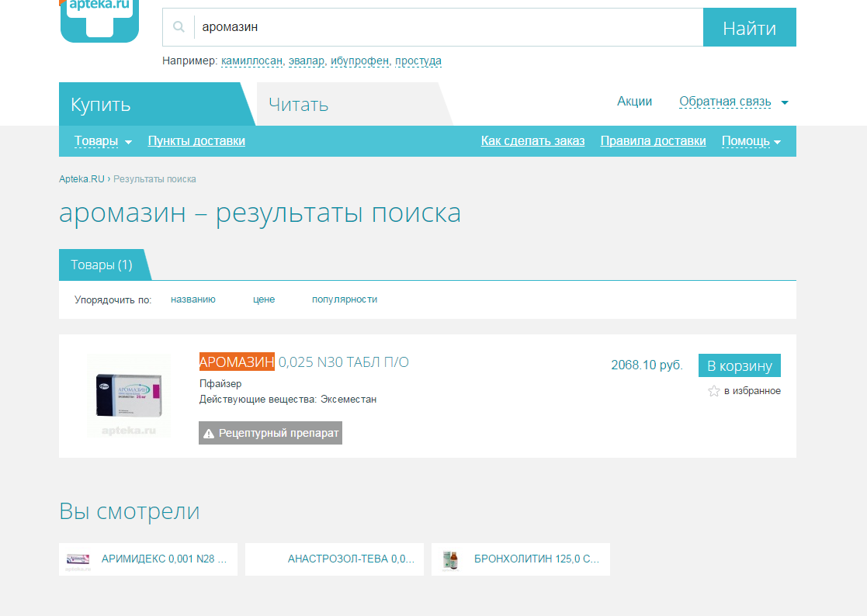Expand the Помощь dropdown menu
The width and height of the screenshot is (867, 616).
point(751,141)
